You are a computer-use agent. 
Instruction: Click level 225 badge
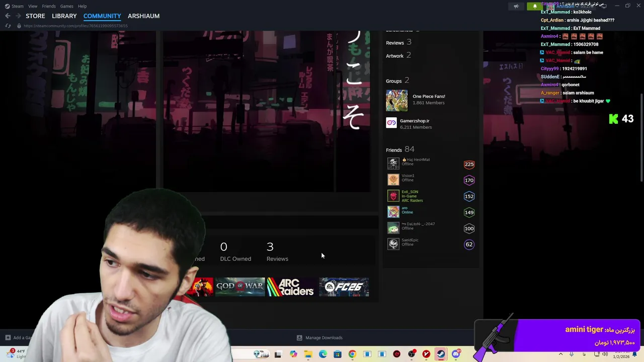pyautogui.click(x=469, y=164)
